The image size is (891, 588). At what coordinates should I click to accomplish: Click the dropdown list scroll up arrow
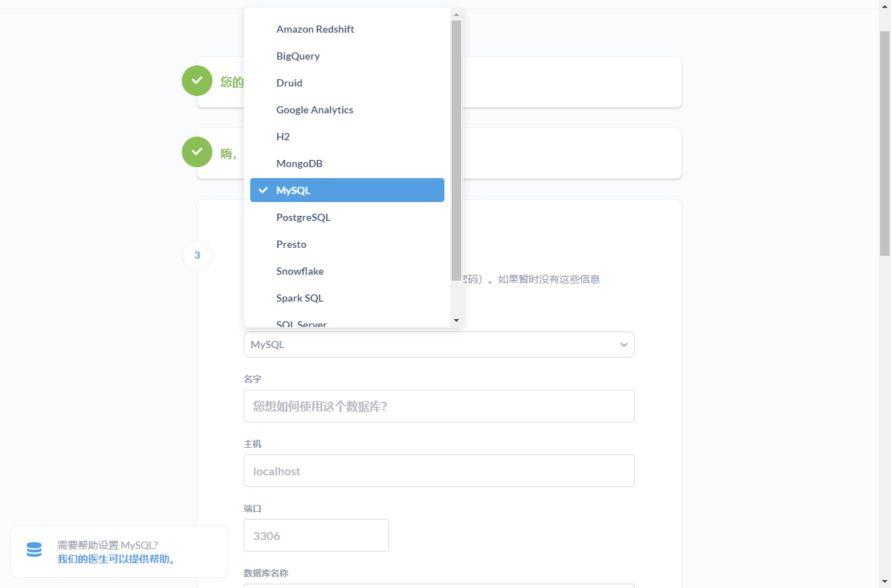pyautogui.click(x=456, y=15)
